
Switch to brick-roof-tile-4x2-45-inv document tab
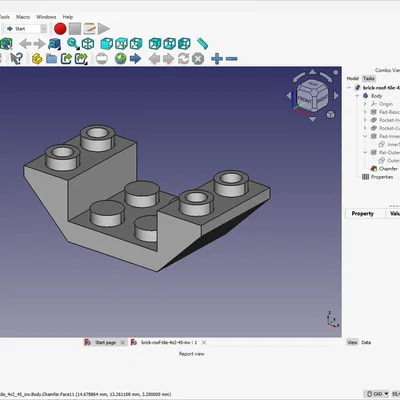click(169, 342)
